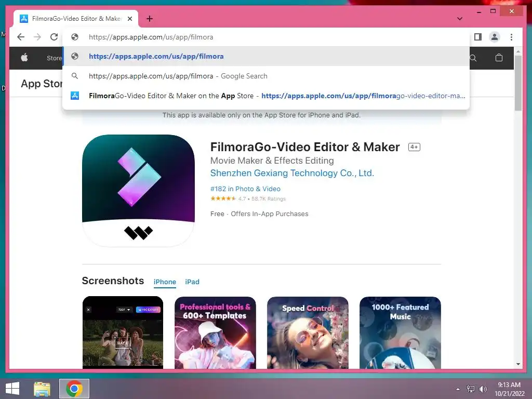Open the volume speaker tray icon
The height and width of the screenshot is (399, 532).
click(x=483, y=389)
